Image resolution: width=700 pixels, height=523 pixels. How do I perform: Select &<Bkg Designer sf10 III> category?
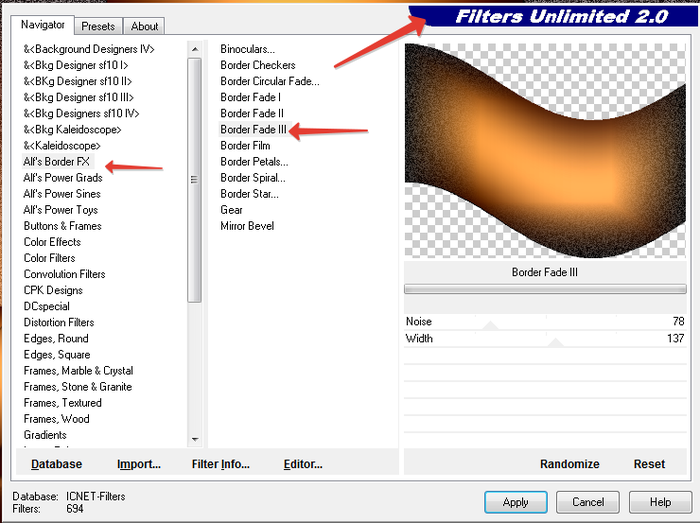(79, 97)
